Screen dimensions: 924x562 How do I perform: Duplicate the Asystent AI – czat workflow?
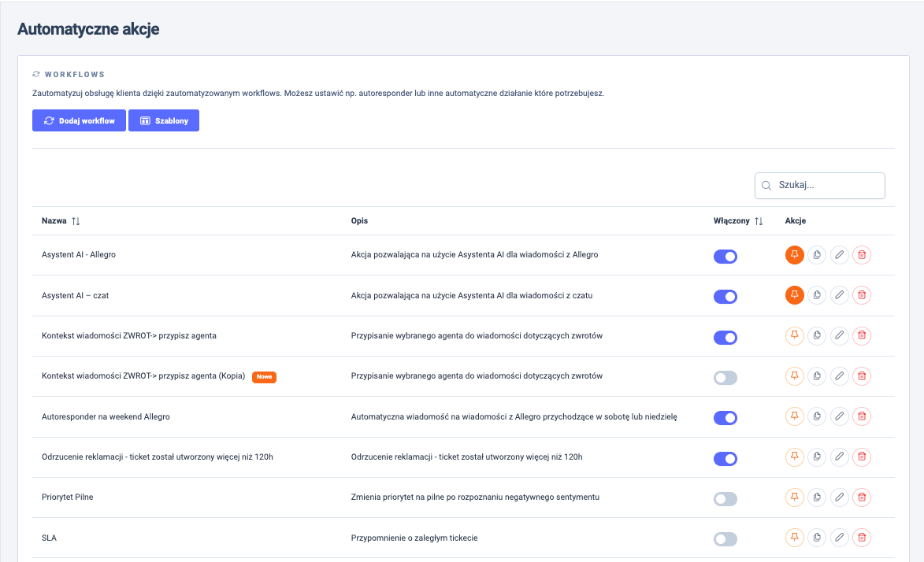click(817, 295)
